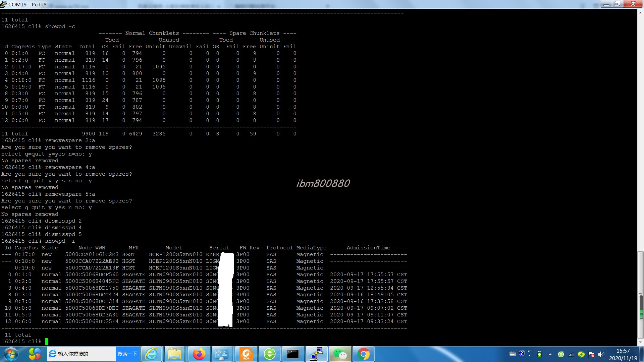This screenshot has width=644, height=362.
Task: Open the Windows Start menu
Action: [x=11, y=354]
